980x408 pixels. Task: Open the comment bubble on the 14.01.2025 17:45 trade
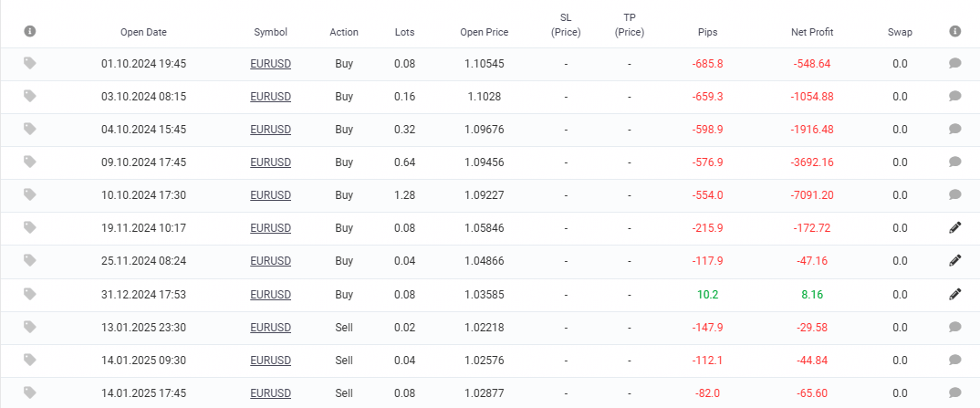[954, 393]
